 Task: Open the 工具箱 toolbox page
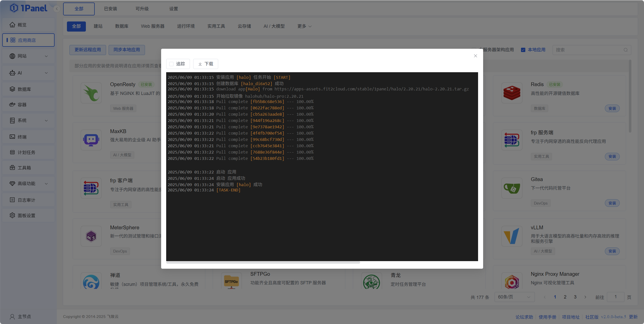(x=29, y=168)
